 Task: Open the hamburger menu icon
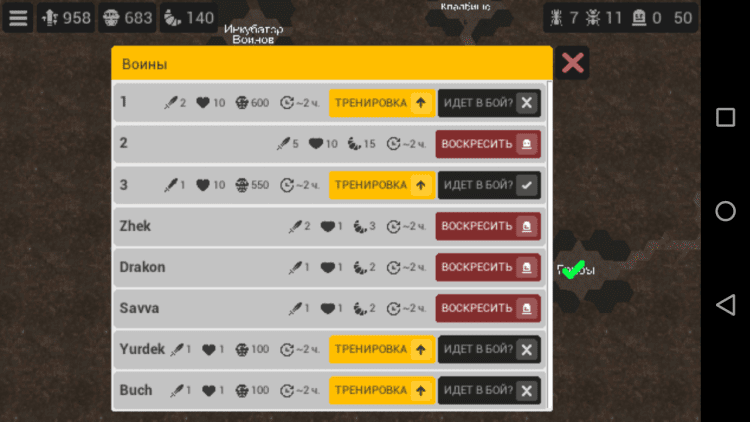click(18, 18)
